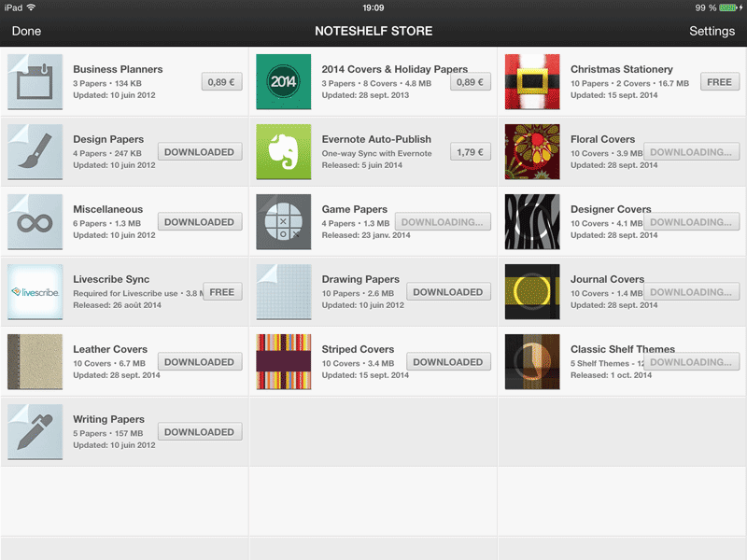The width and height of the screenshot is (747, 560).
Task: Open the Business Planners calendar icon
Action: tap(35, 82)
